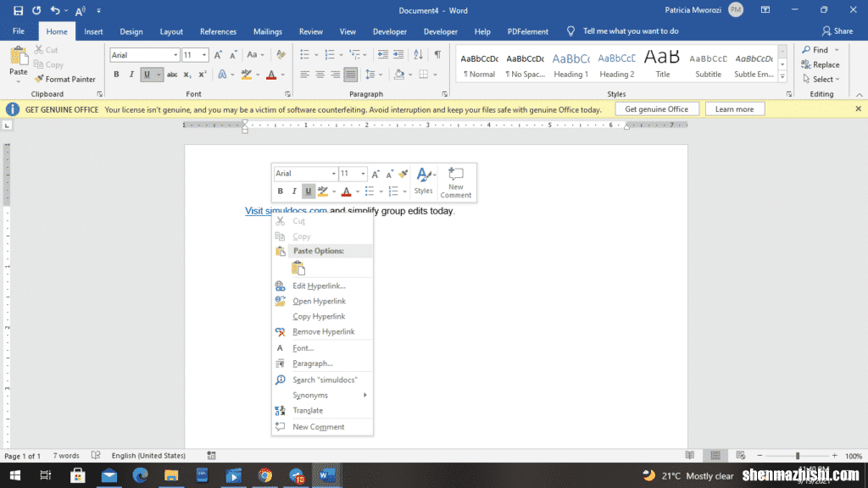Choose Edit Hyperlink from context menu
This screenshot has height=488, width=868.
pos(322,286)
